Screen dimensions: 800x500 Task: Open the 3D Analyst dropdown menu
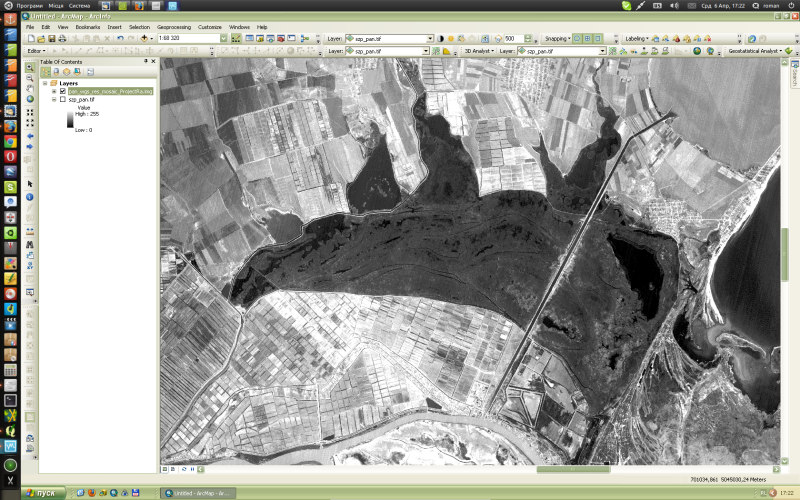(477, 50)
